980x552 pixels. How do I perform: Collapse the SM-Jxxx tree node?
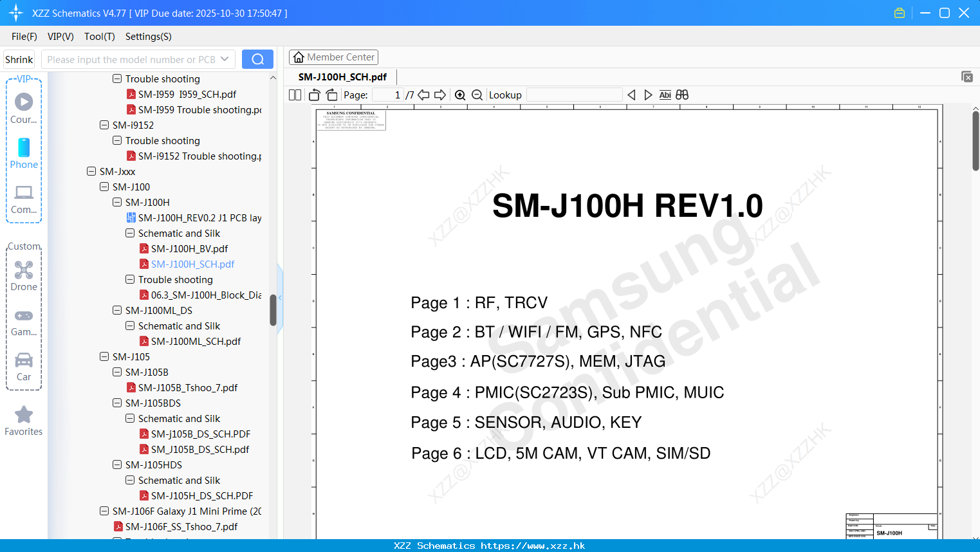(91, 172)
